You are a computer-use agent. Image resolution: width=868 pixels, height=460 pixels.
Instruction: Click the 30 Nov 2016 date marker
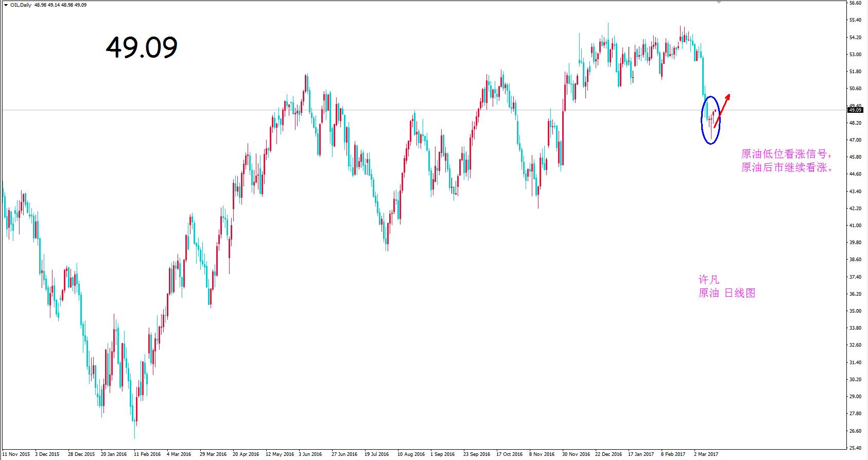pos(576,454)
